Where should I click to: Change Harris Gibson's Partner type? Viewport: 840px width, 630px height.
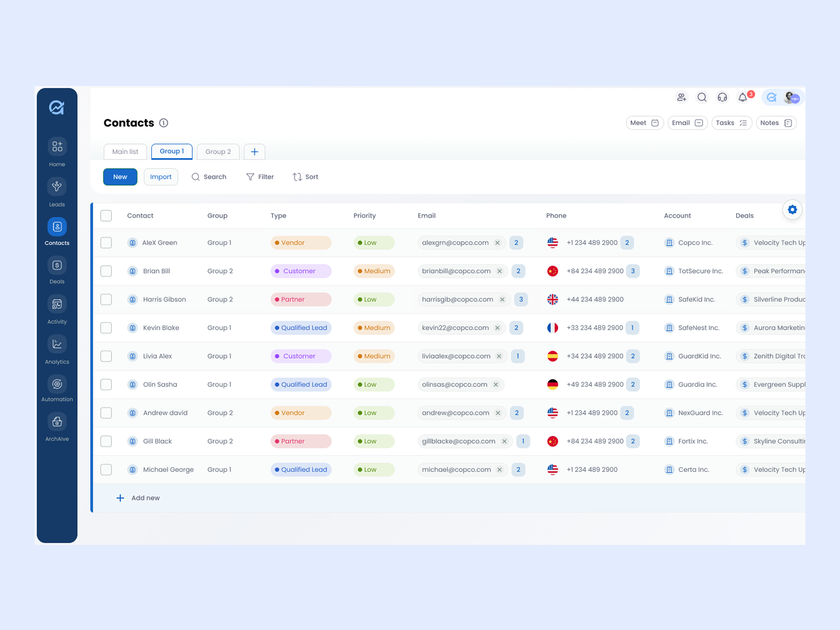[301, 299]
